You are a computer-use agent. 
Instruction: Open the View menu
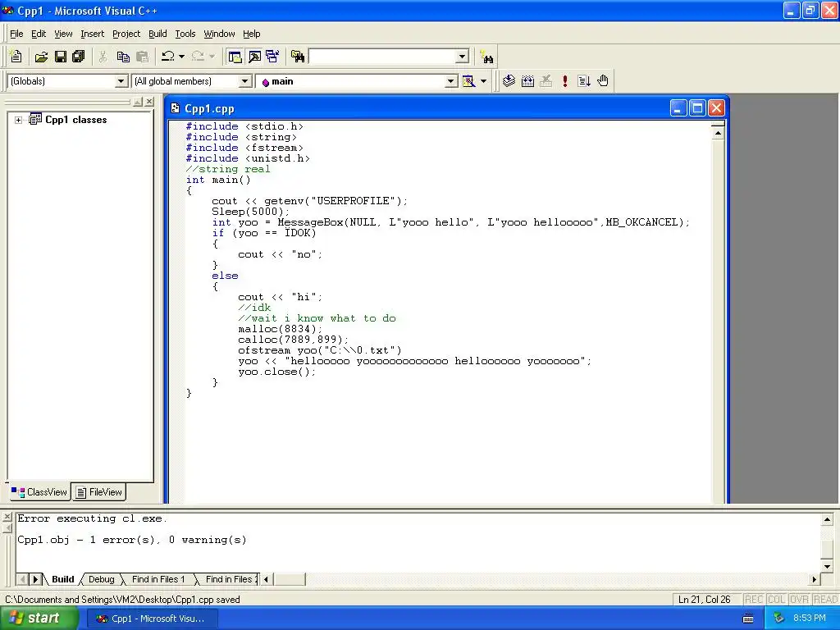pyautogui.click(x=63, y=34)
